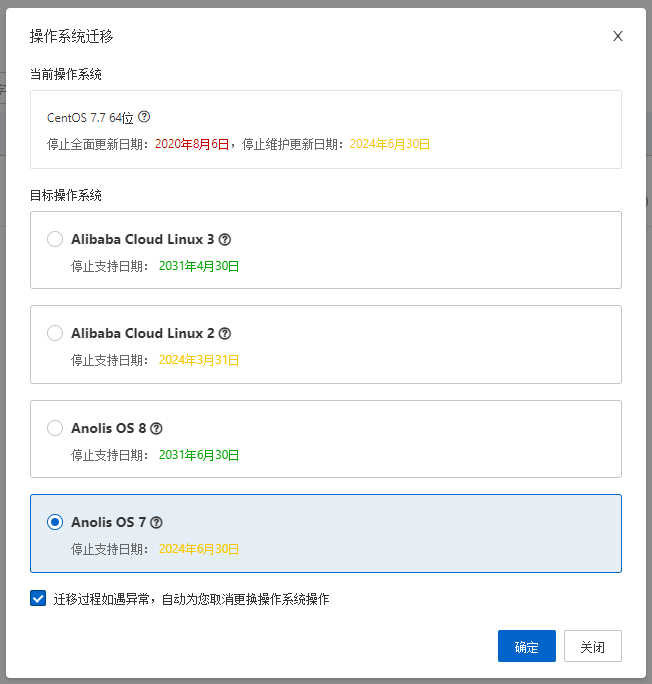This screenshot has height=684, width=652.
Task: Click the 2024年3月31日 end-of-support date
Action: click(199, 360)
